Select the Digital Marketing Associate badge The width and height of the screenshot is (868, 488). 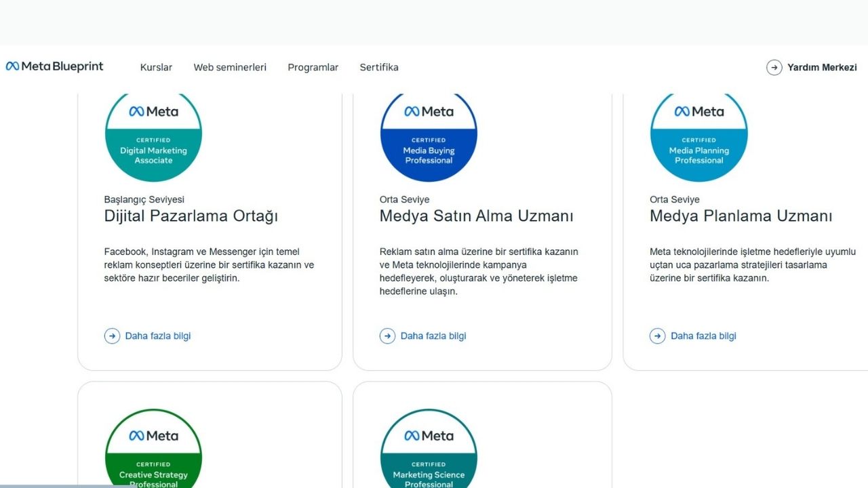pos(153,137)
